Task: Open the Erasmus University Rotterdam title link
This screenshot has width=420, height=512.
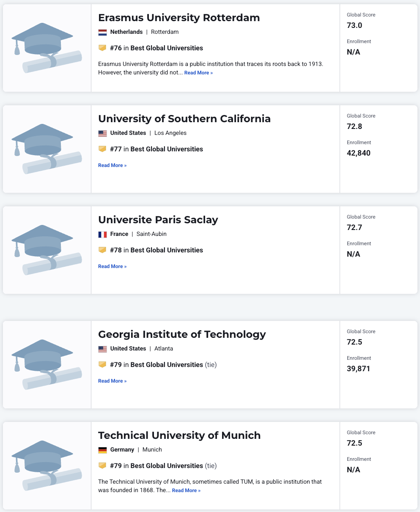Action: click(179, 18)
